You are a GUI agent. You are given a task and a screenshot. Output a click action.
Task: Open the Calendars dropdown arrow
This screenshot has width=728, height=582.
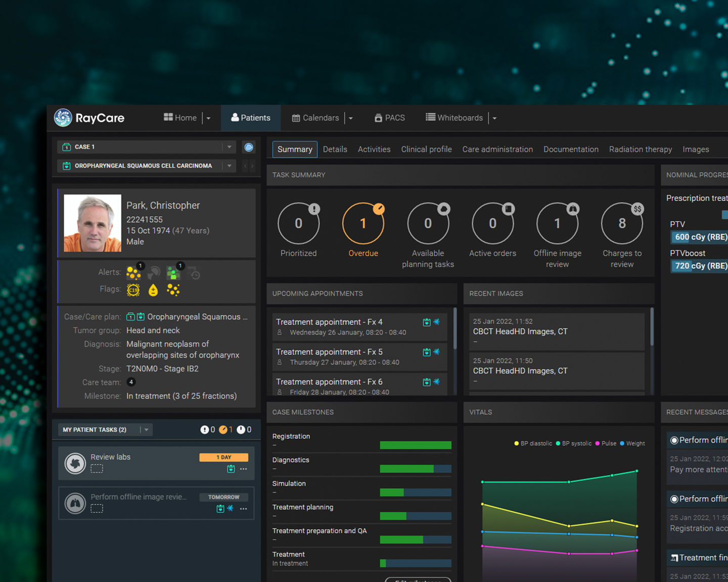click(351, 118)
